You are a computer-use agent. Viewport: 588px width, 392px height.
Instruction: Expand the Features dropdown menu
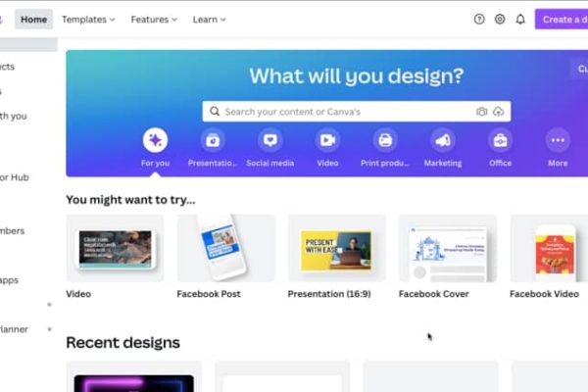(154, 20)
